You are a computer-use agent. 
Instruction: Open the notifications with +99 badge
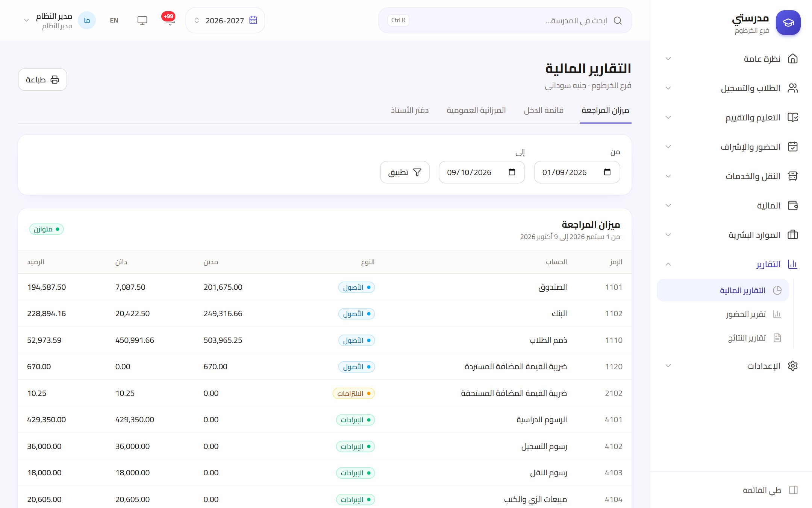point(169,20)
